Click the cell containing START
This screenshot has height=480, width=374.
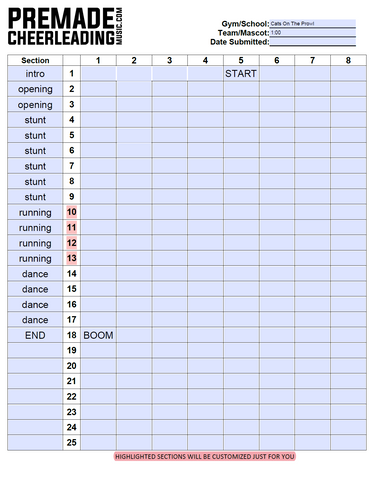[x=241, y=73]
